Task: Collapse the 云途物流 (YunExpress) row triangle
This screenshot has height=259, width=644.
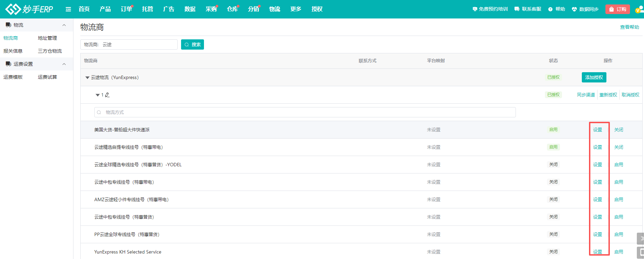Action: coord(87,78)
